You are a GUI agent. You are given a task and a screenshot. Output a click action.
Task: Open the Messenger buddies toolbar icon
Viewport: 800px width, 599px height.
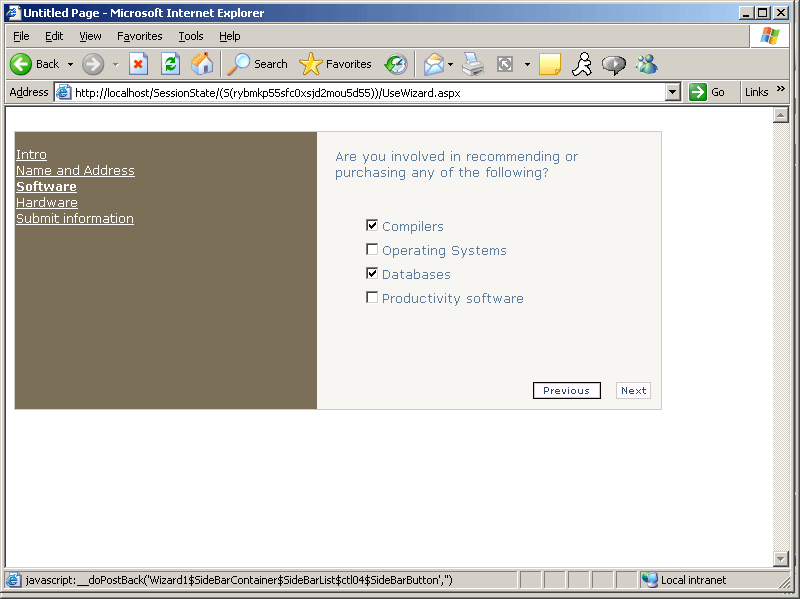(x=646, y=64)
